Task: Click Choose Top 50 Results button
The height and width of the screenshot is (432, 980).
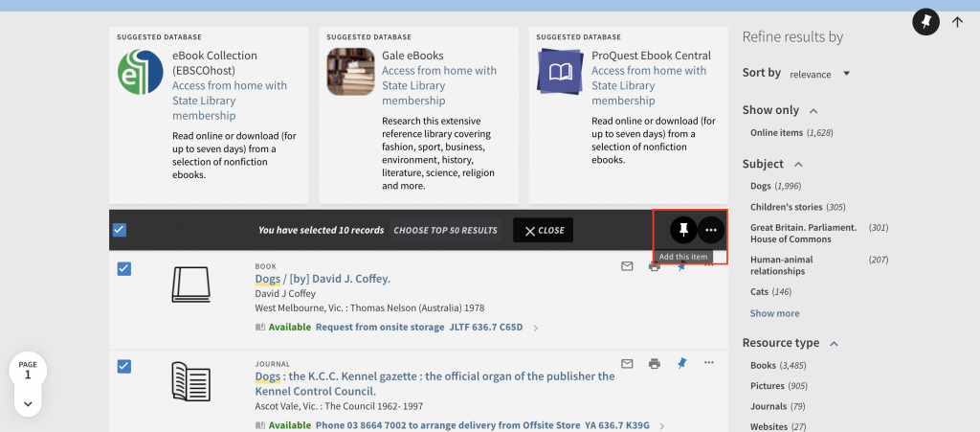Action: tap(446, 230)
